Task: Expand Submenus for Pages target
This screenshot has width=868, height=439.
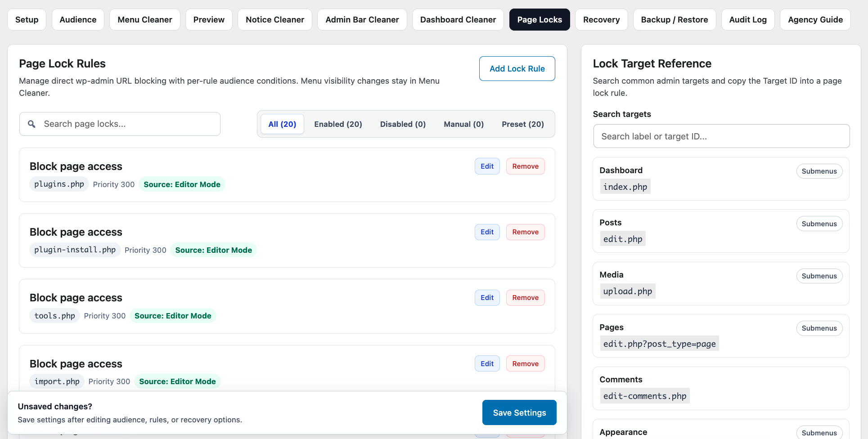Action: [819, 328]
